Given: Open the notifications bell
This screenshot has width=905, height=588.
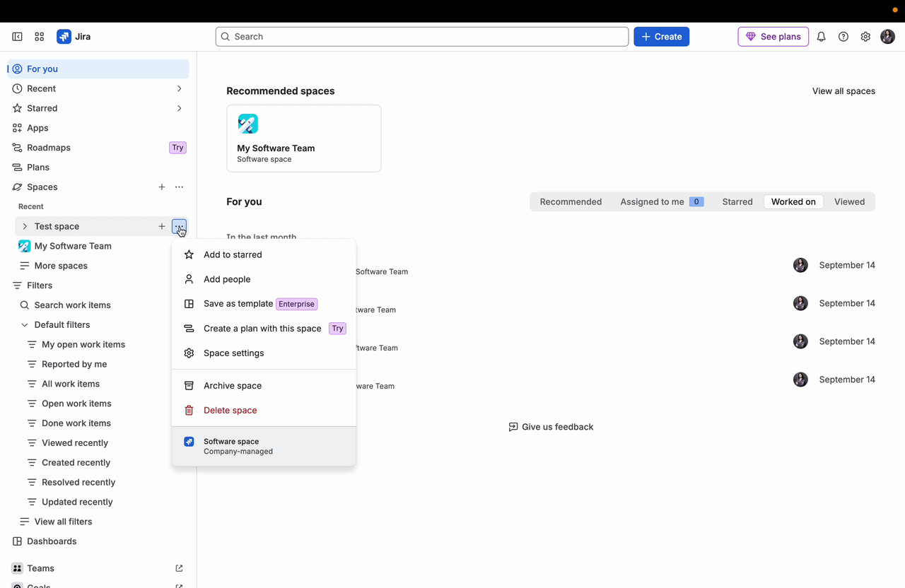Looking at the screenshot, I should click(x=821, y=37).
